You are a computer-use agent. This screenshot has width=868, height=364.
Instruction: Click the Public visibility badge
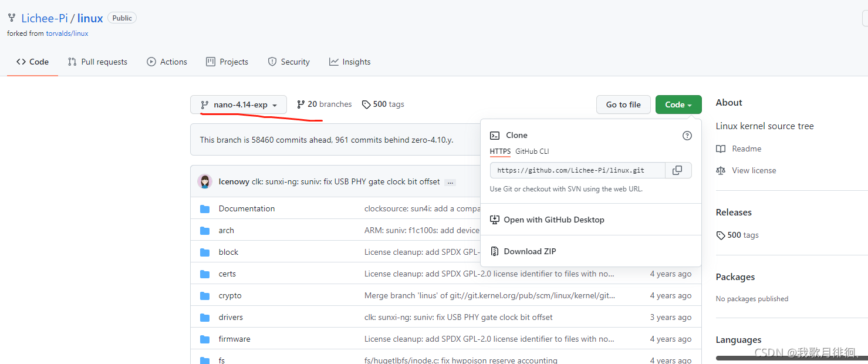click(122, 18)
